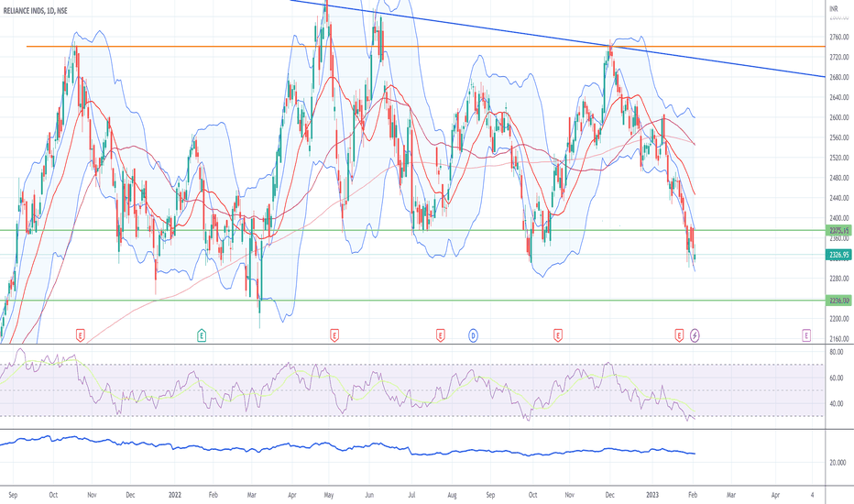Click the 2560.00 price axis value
This screenshot has width=854, height=504.
coord(839,137)
